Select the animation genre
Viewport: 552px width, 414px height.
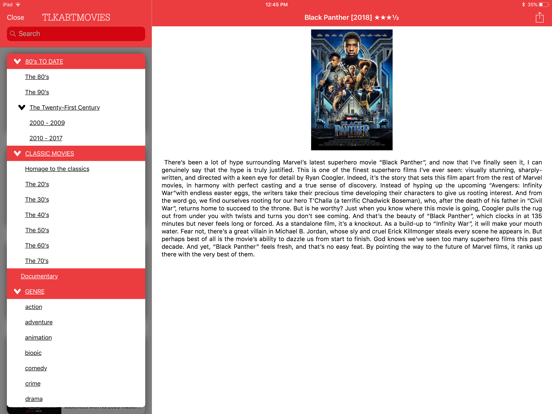tap(38, 338)
